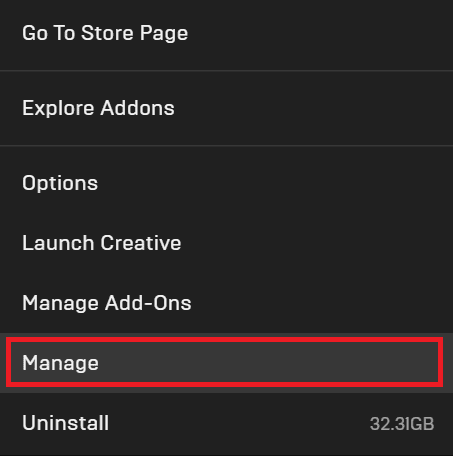Manage installed add-on content
This screenshot has height=456, width=453.
[226, 303]
